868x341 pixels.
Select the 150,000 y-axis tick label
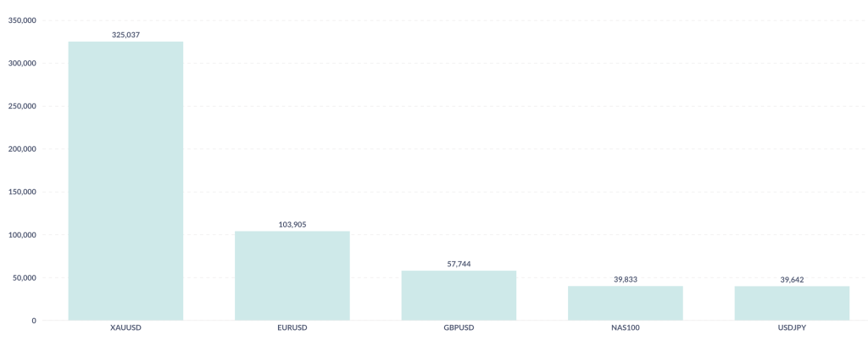coord(22,192)
